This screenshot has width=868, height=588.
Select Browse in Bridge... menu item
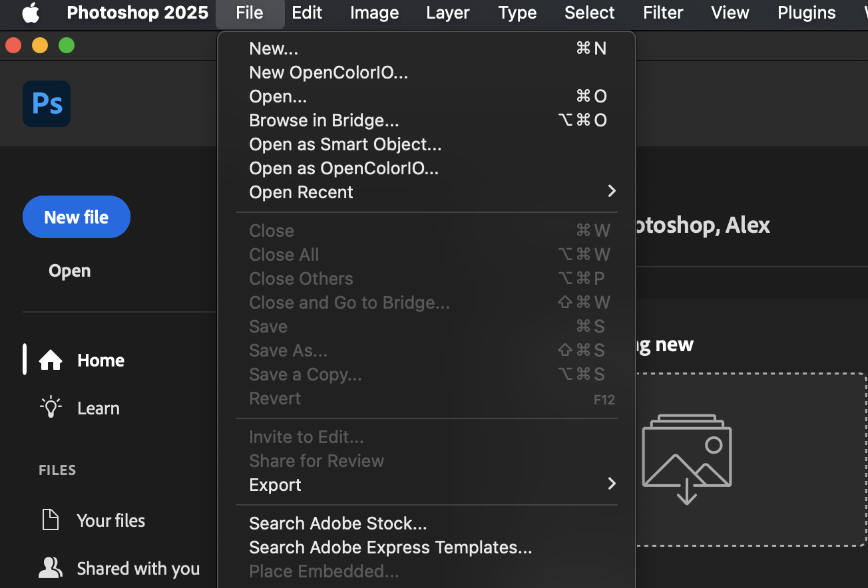click(x=427, y=120)
